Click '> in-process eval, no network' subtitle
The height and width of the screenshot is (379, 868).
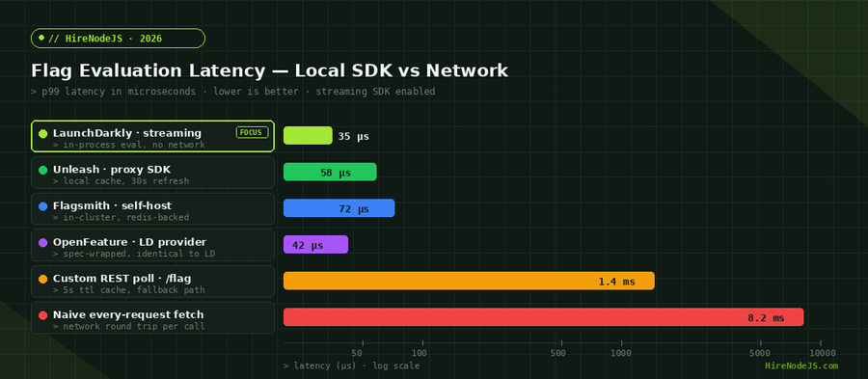click(129, 145)
